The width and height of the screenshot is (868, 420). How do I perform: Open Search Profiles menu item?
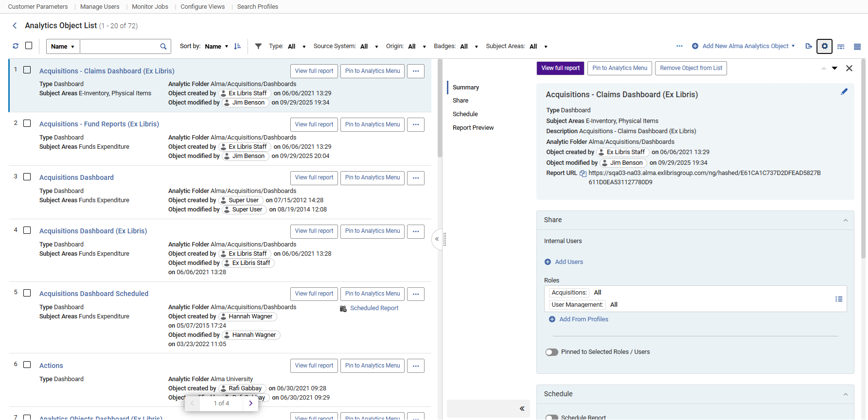[258, 7]
